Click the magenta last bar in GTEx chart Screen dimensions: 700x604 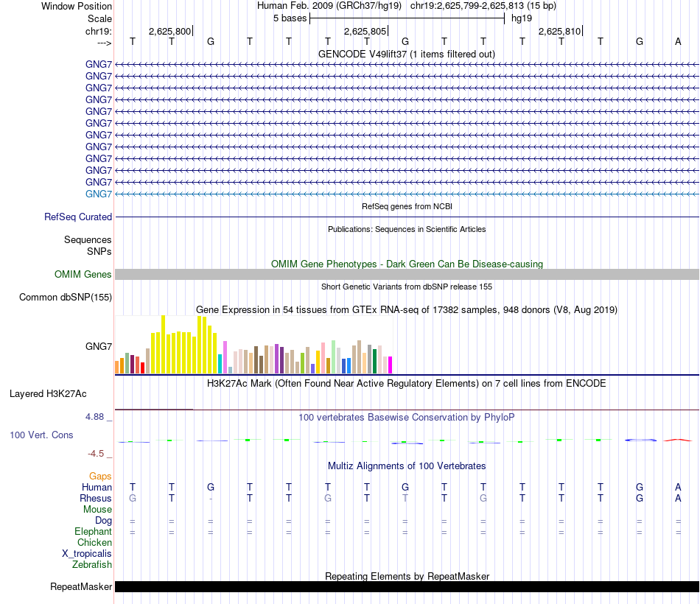click(x=390, y=365)
